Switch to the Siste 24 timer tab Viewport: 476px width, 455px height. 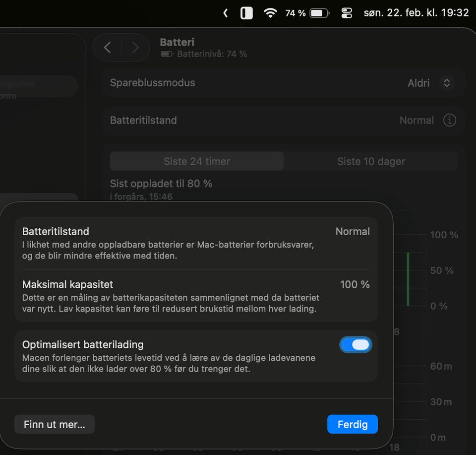click(x=197, y=161)
